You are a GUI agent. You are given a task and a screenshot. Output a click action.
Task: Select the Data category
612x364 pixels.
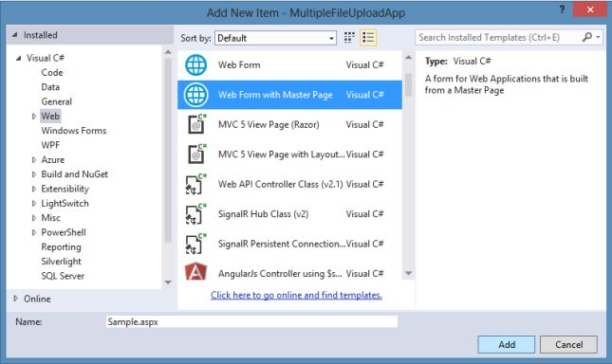point(50,87)
